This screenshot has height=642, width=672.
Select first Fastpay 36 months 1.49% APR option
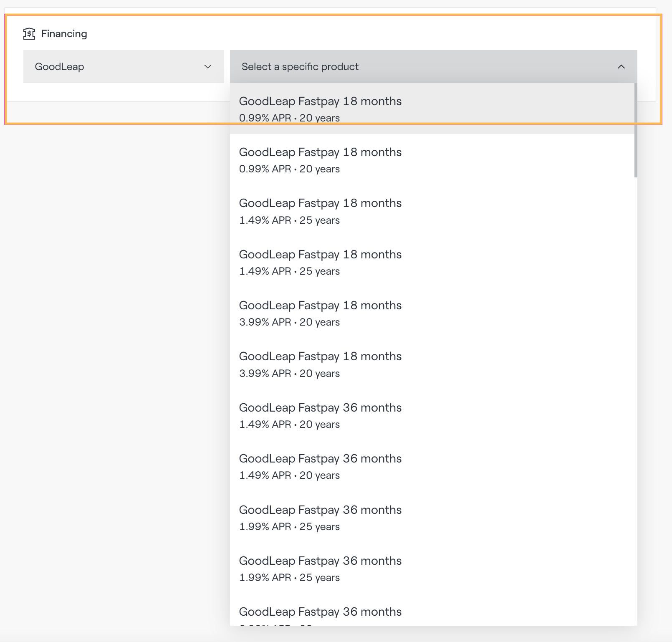point(432,415)
